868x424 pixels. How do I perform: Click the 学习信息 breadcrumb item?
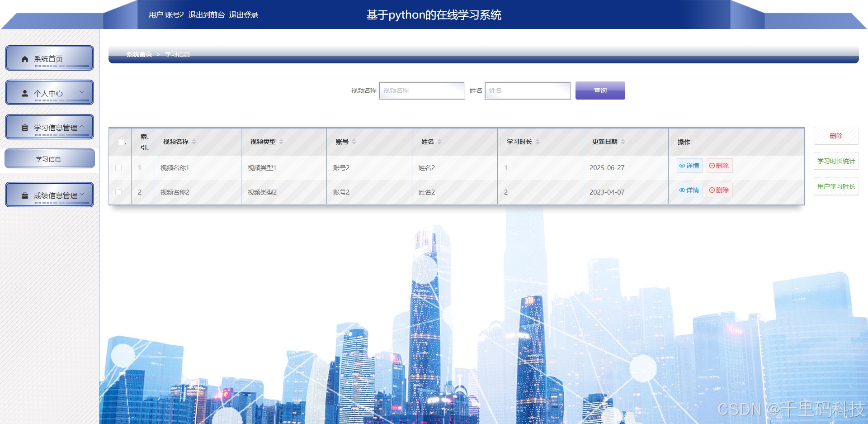pyautogui.click(x=177, y=54)
